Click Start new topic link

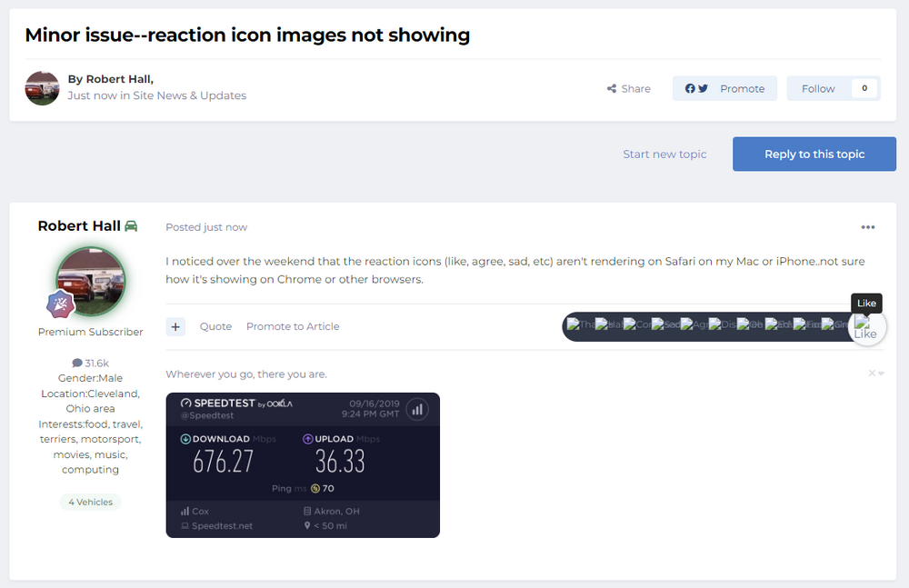[x=664, y=154]
